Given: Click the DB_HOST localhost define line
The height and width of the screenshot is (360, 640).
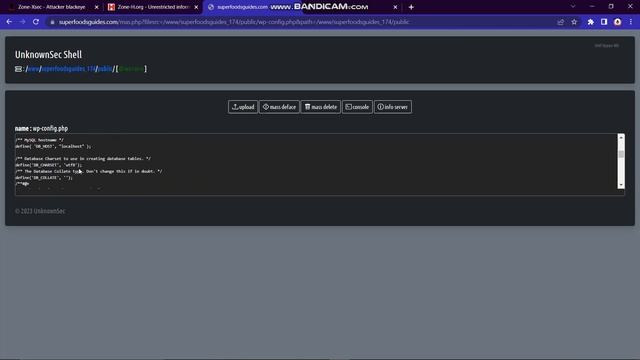Looking at the screenshot, I should point(53,146).
